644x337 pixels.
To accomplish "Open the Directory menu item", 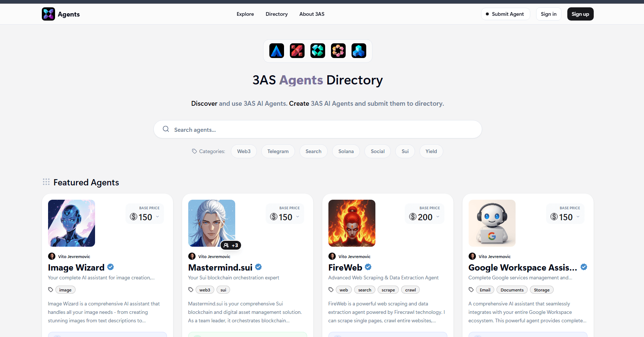I will [x=276, y=14].
